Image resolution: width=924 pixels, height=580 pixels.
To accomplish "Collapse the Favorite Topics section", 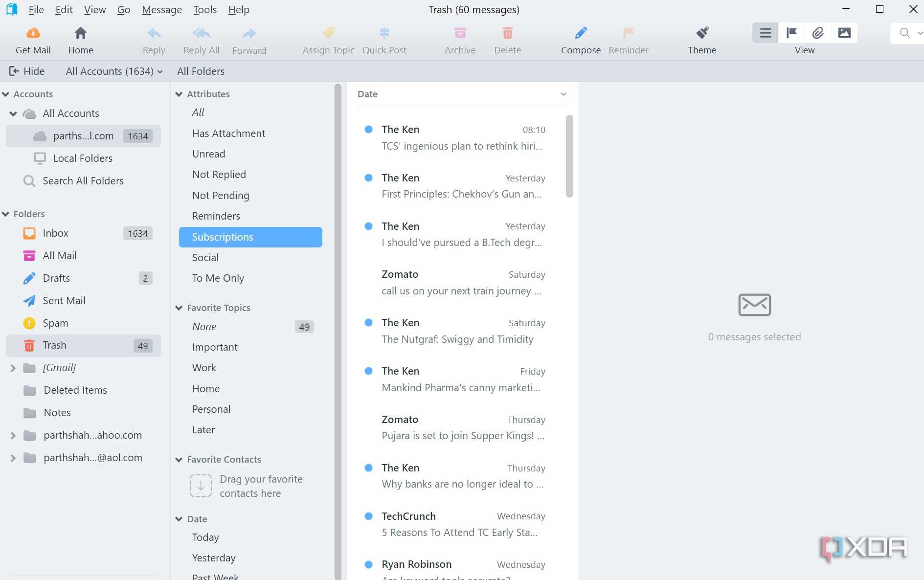I will pos(179,308).
